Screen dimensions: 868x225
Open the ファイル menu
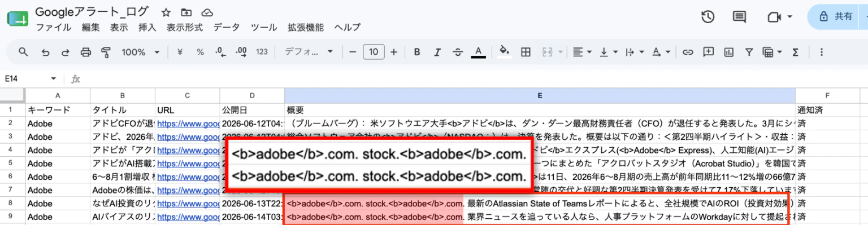[x=54, y=27]
